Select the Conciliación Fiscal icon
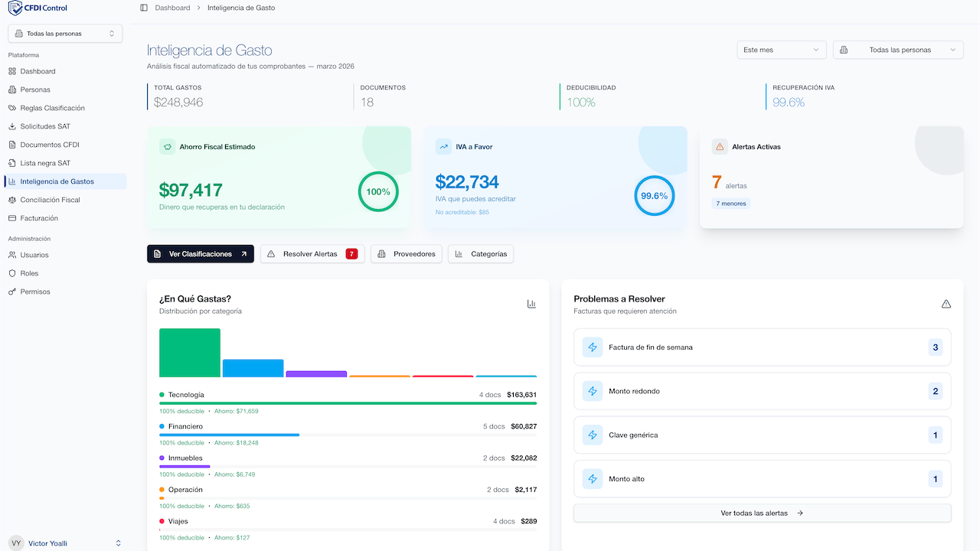980x551 pixels. click(x=14, y=199)
